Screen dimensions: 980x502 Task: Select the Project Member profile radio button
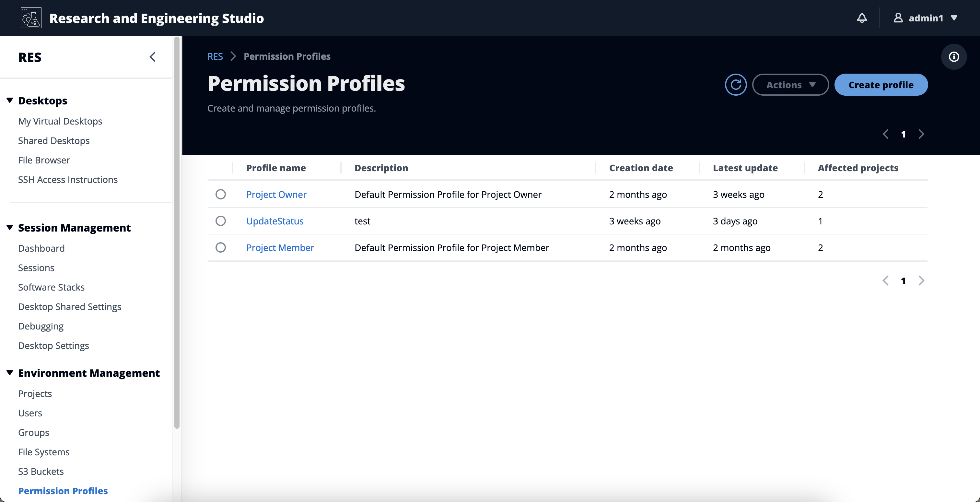[221, 247]
